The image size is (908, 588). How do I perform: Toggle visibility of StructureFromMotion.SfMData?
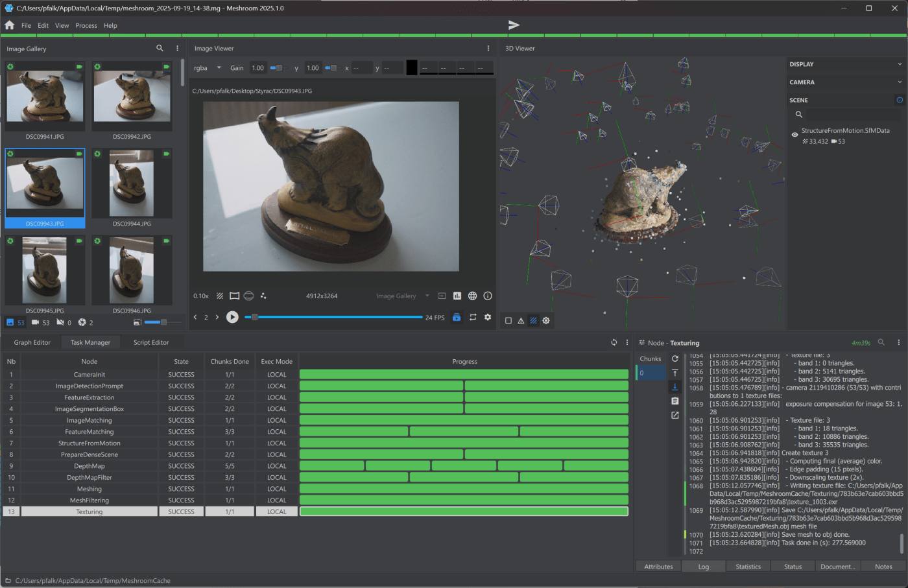coord(794,135)
